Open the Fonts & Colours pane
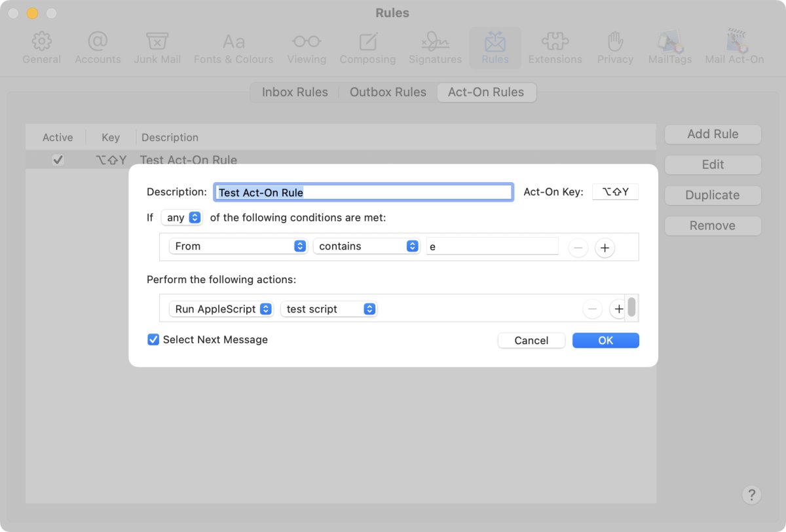 pyautogui.click(x=233, y=46)
